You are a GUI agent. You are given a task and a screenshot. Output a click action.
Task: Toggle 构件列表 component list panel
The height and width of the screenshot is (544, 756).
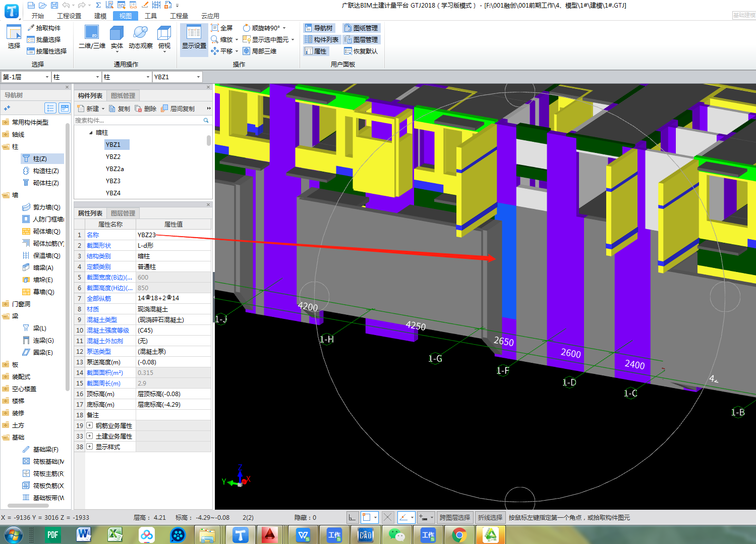click(321, 39)
